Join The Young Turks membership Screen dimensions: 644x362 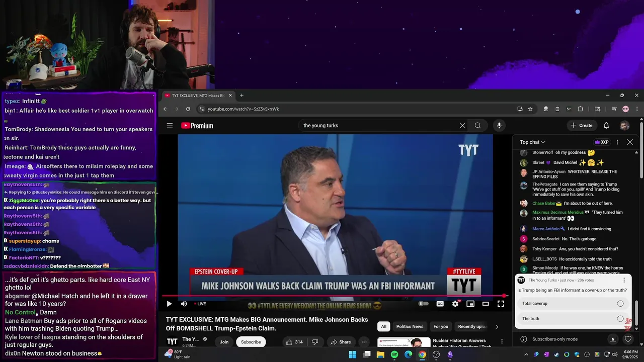point(224,342)
